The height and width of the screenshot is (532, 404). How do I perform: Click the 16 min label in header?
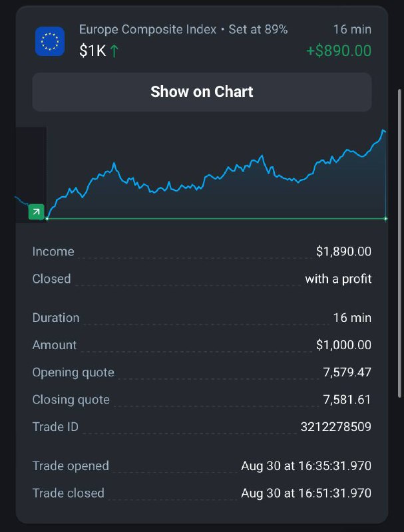[x=352, y=29]
